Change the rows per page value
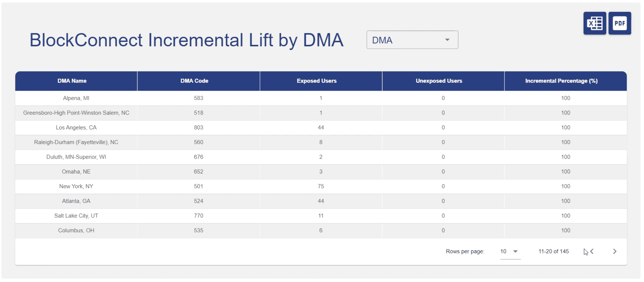 pos(510,251)
